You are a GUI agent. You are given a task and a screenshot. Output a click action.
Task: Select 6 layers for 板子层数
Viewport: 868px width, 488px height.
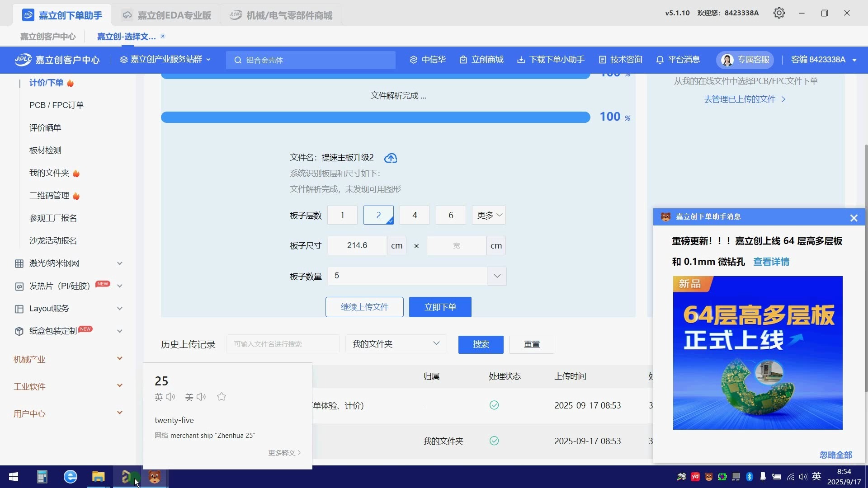point(451,215)
